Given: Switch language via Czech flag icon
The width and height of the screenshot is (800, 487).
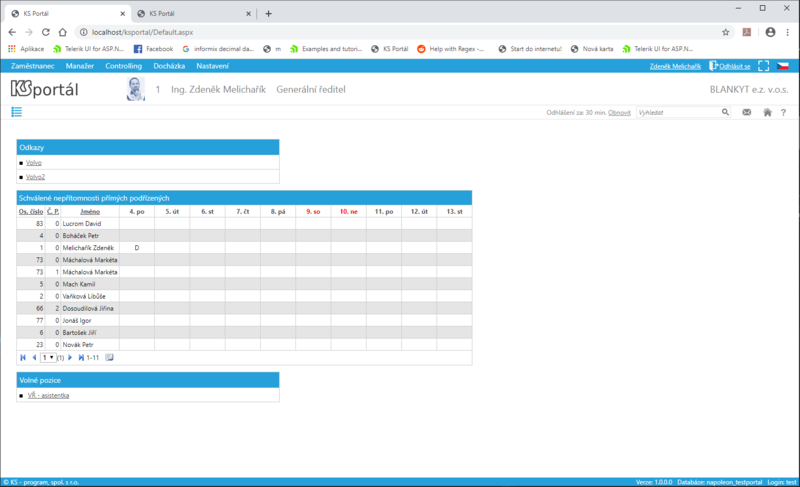Looking at the screenshot, I should coord(782,66).
